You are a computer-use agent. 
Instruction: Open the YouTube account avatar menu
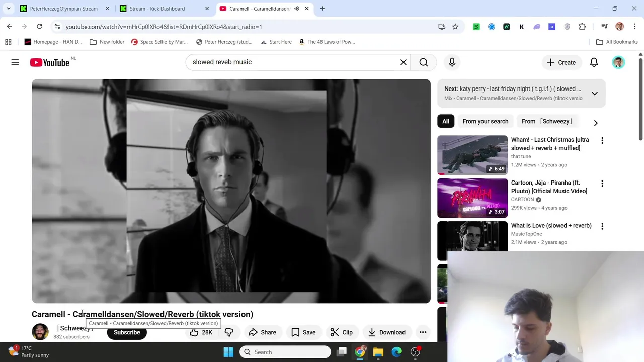click(x=618, y=62)
